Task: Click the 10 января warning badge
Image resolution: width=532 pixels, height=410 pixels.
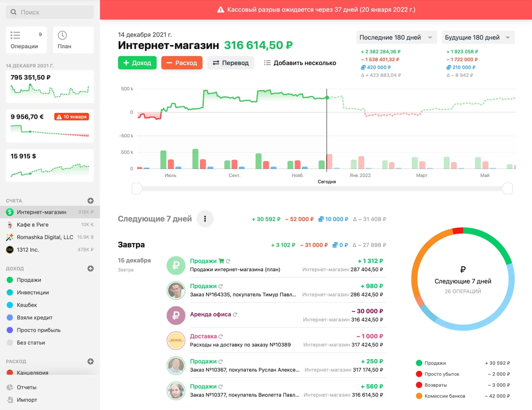Action: pos(72,117)
